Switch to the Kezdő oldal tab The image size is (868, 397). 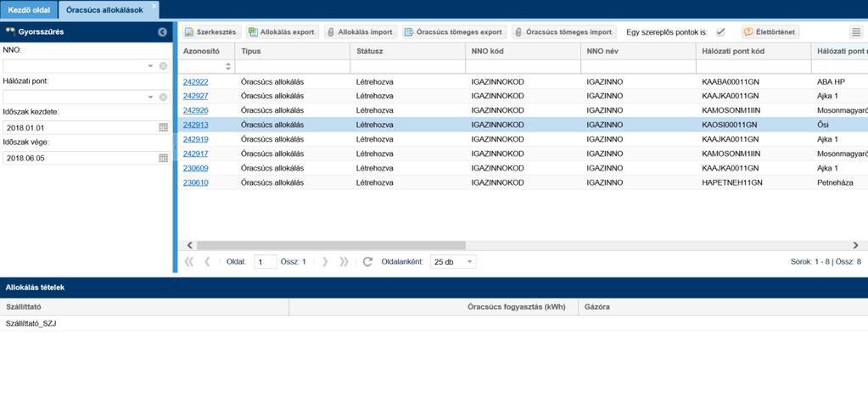coord(29,10)
